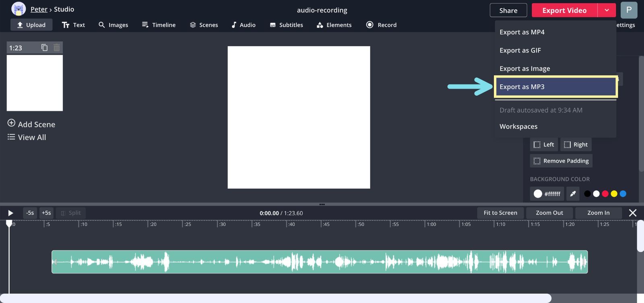Screen dimensions: 644x303
Task: Open the eyedropper color picker tool
Action: (x=573, y=194)
